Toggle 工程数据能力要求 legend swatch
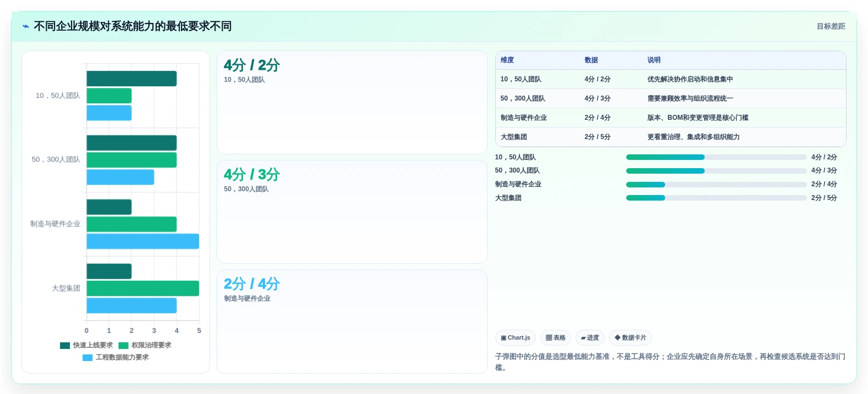The image size is (868, 394). click(x=87, y=358)
